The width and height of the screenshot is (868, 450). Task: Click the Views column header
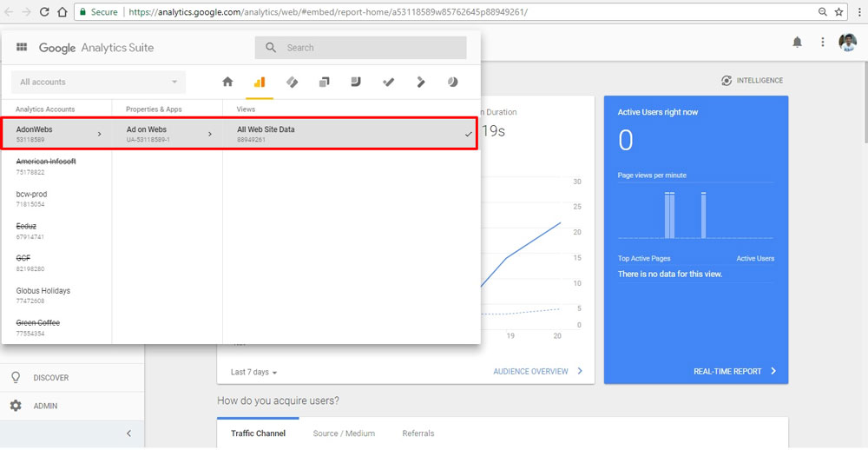tap(246, 109)
